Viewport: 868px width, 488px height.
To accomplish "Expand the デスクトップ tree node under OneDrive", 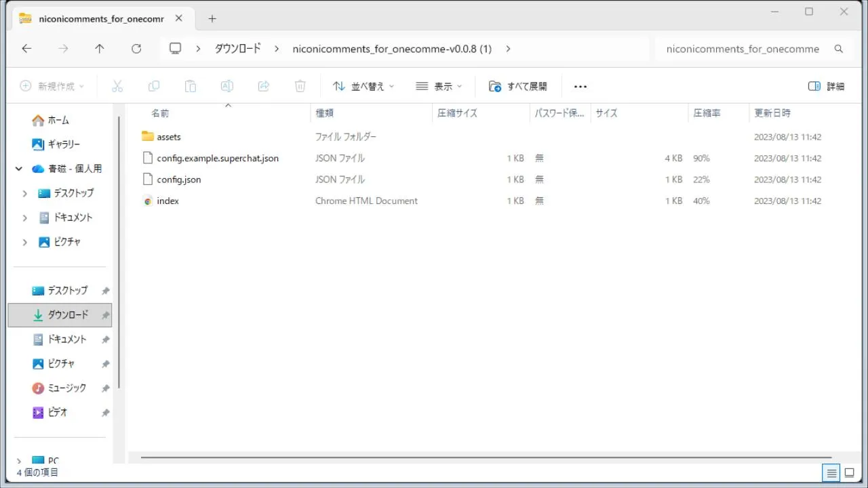I will (25, 193).
